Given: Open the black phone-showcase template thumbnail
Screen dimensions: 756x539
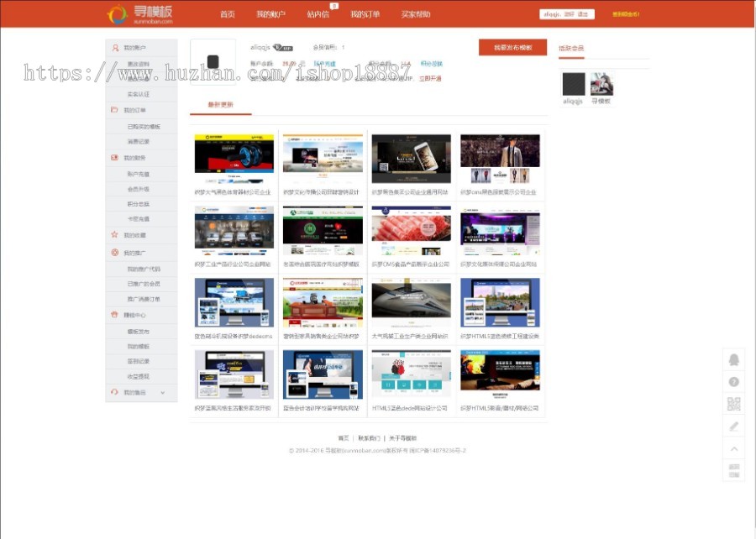Looking at the screenshot, I should coord(412,159).
